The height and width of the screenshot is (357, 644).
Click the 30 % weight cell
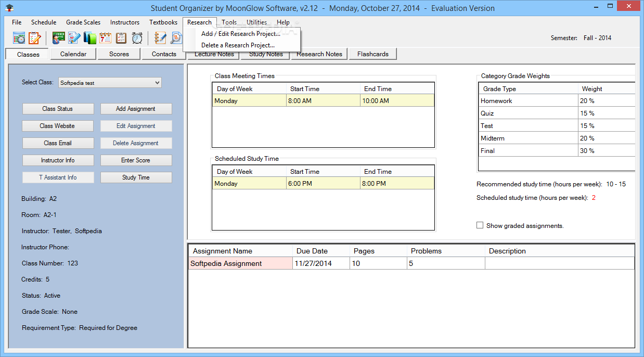pos(607,151)
